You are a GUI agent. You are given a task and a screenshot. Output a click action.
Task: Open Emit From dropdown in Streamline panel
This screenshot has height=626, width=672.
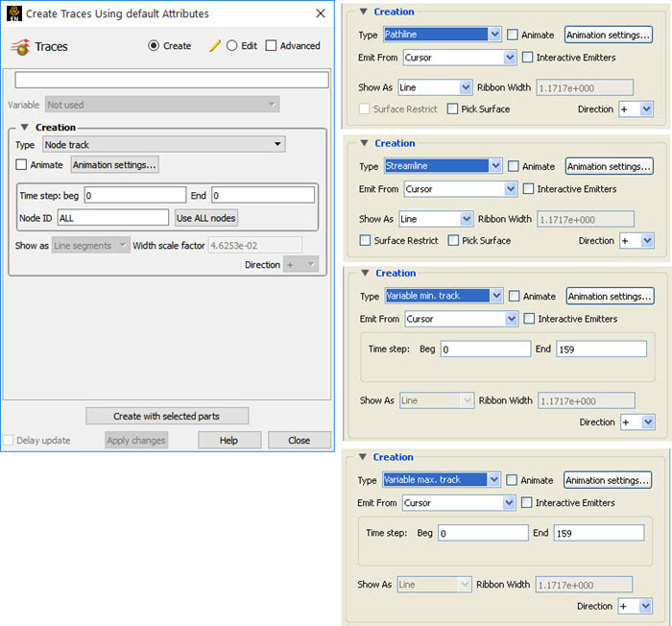click(460, 189)
